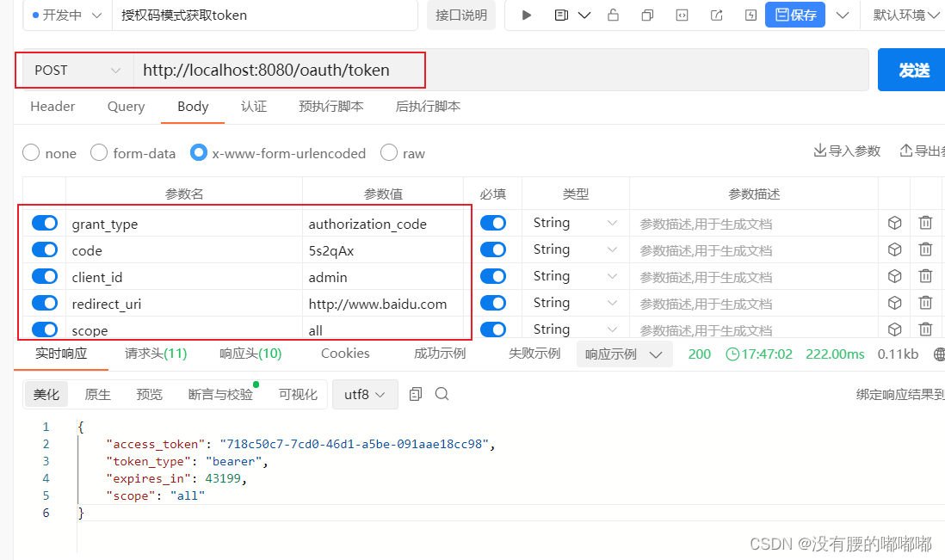Expand the arrow next to the layout icon
The image size is (945, 560).
584,15
